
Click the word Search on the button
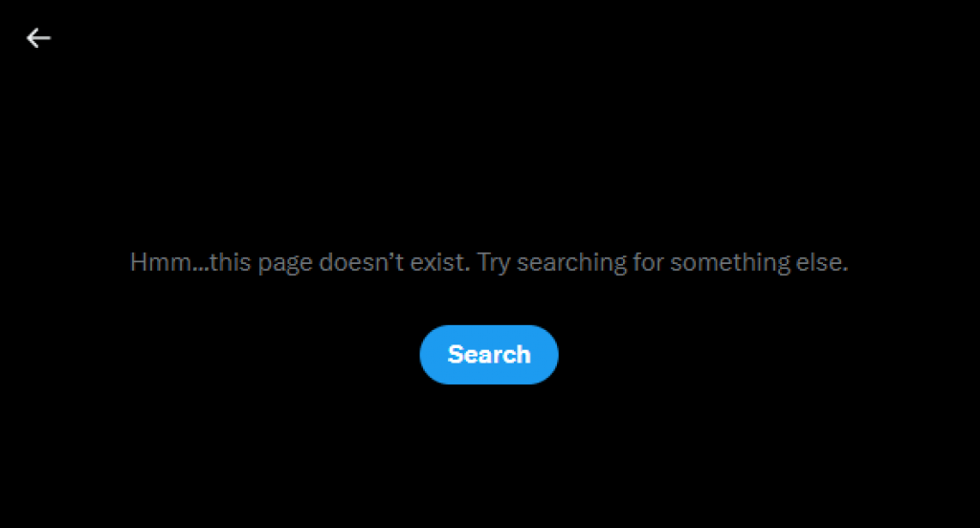pyautogui.click(x=489, y=354)
